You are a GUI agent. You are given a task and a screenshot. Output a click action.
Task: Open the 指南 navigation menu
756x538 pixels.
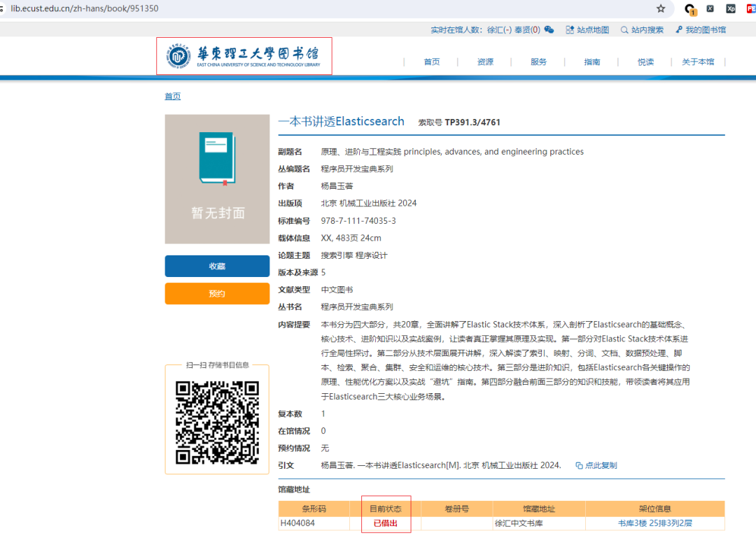[x=592, y=62]
